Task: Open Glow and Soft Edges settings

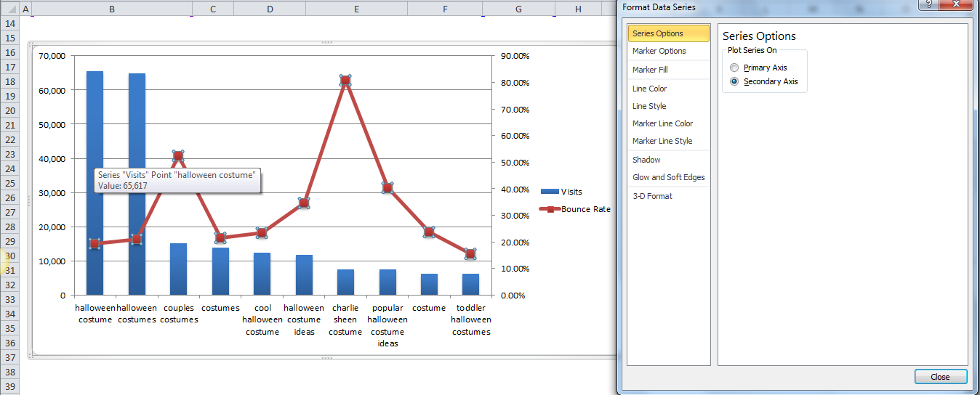Action: [x=668, y=177]
